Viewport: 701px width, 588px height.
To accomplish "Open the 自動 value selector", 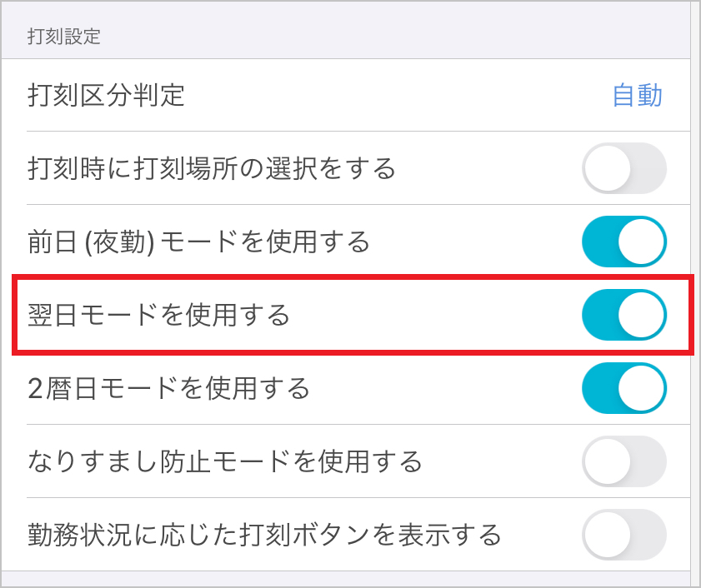I will (638, 96).
